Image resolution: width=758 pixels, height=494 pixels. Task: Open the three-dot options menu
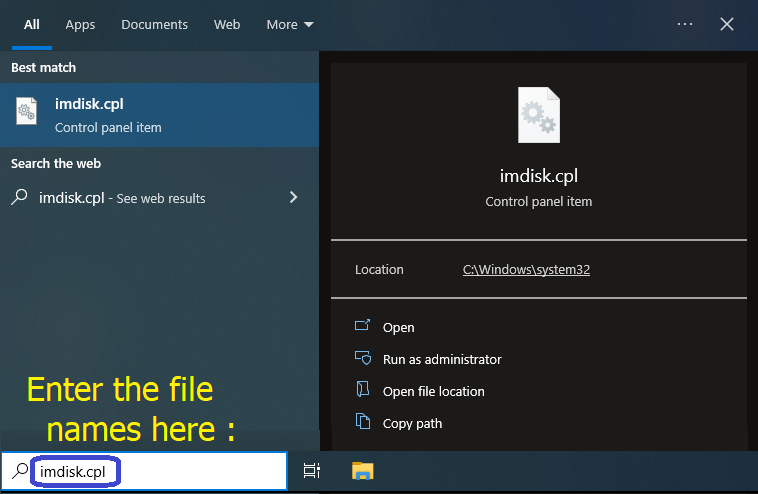pyautogui.click(x=685, y=24)
